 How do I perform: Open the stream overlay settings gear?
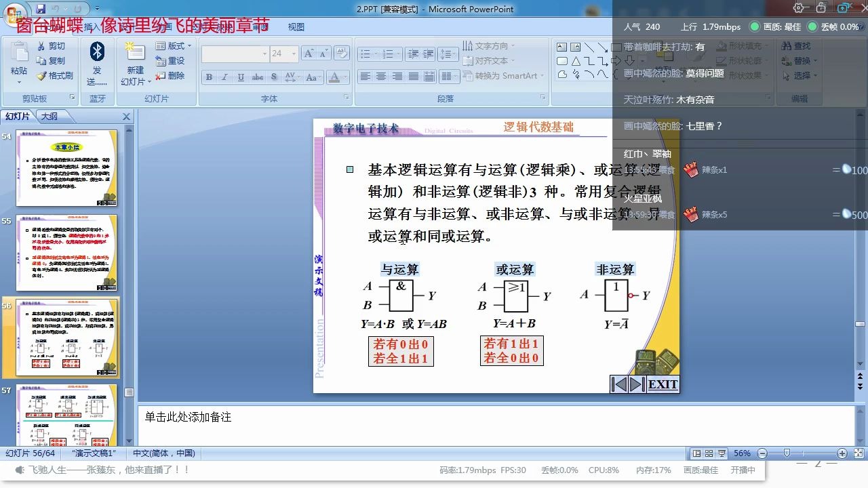[799, 8]
